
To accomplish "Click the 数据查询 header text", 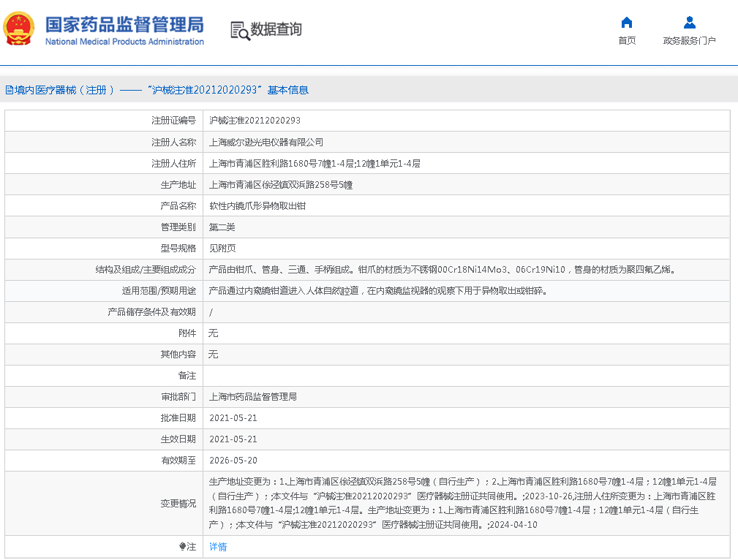I will point(276,29).
